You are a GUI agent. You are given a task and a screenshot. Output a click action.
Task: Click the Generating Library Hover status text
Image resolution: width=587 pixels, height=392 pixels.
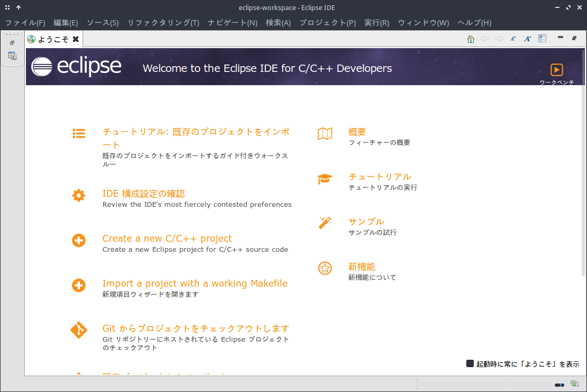pos(484,384)
